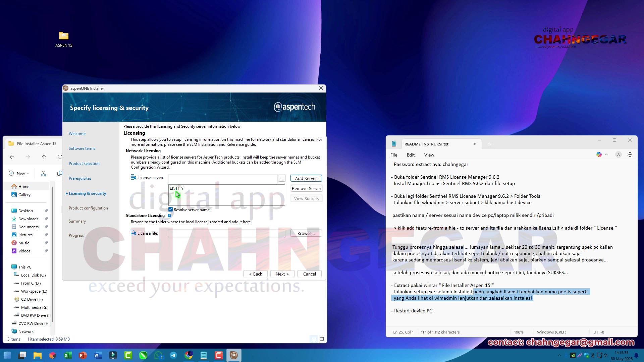Viewport: 644px width, 362px height.
Task: Open the Edit menu in Notepad
Action: 411,155
